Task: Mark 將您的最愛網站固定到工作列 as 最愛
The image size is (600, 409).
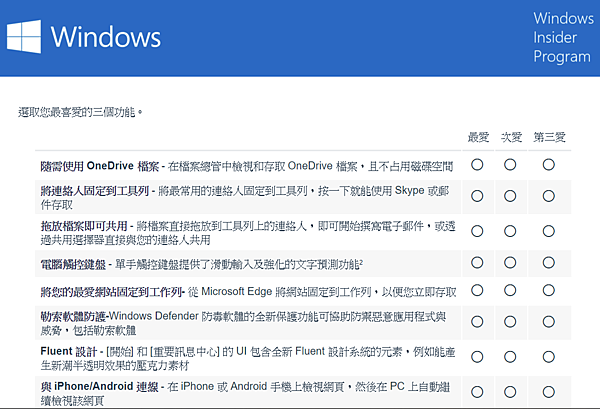Action: (477, 291)
